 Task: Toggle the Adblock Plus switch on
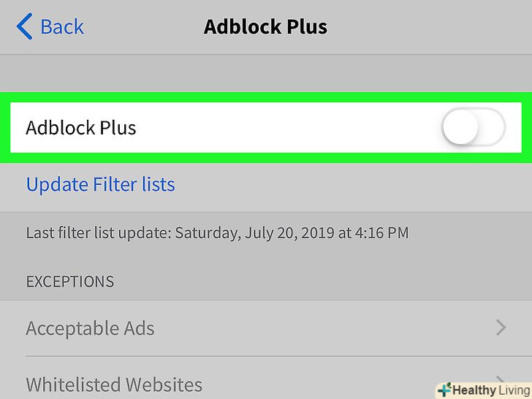pos(473,129)
